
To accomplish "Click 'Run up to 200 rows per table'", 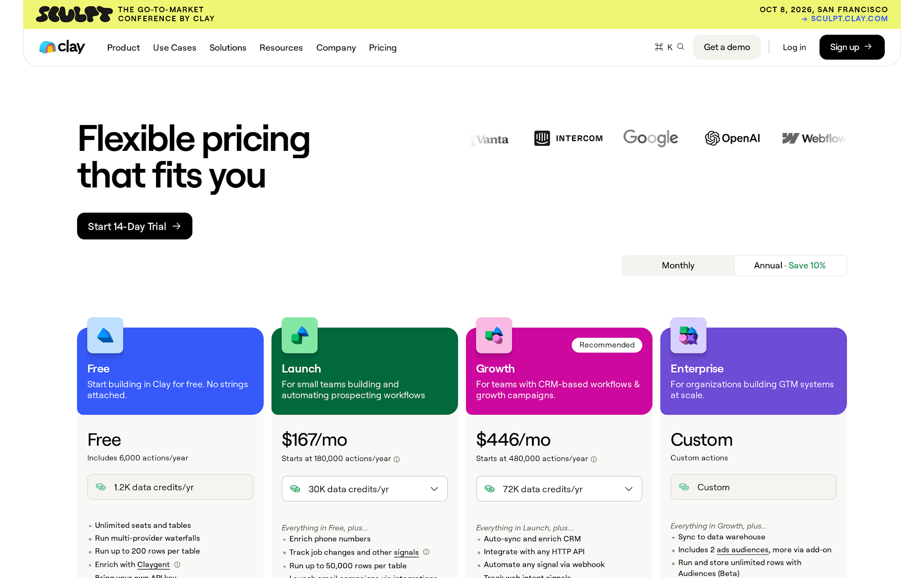I will 147,551.
